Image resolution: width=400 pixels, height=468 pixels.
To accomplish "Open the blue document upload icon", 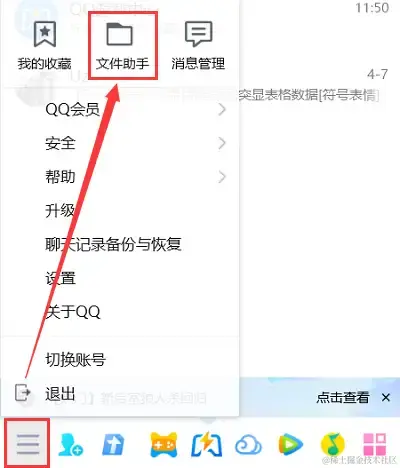I will pyautogui.click(x=113, y=445).
